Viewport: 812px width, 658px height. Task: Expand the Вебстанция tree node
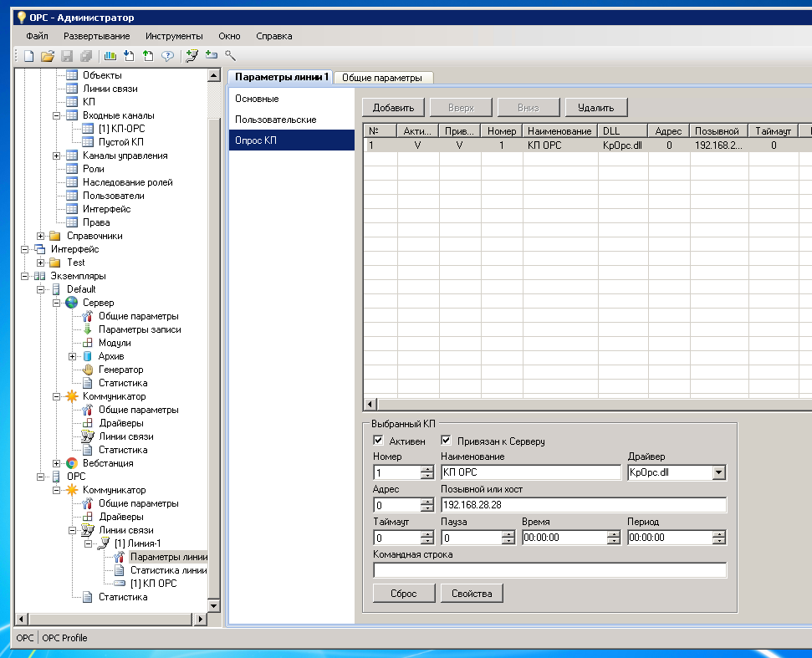[x=56, y=463]
